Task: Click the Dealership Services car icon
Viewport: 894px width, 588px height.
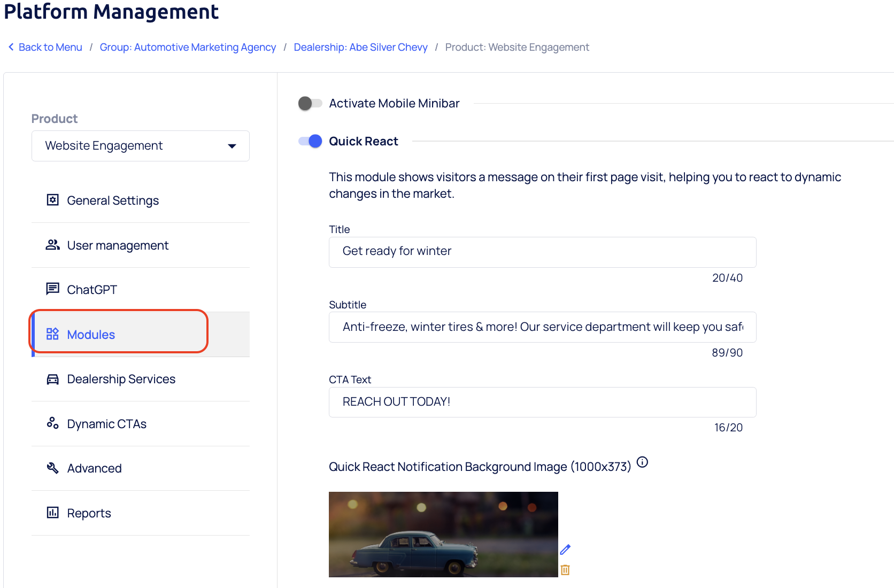Action: pos(52,380)
